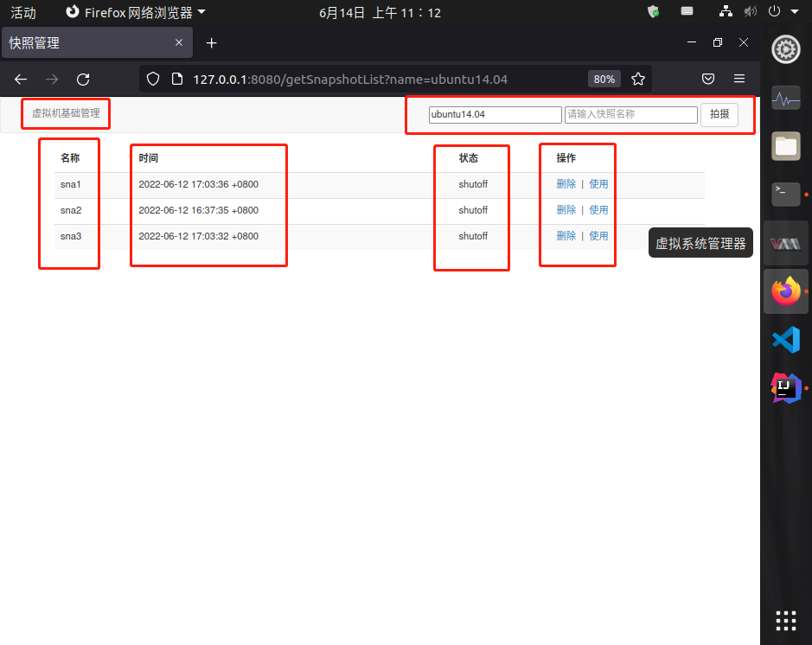Open the Files manager from dock

point(785,146)
